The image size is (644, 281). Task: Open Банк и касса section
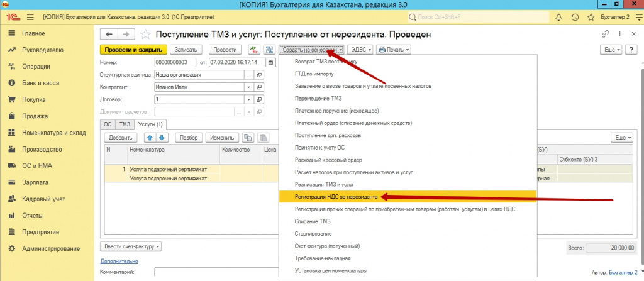(40, 83)
